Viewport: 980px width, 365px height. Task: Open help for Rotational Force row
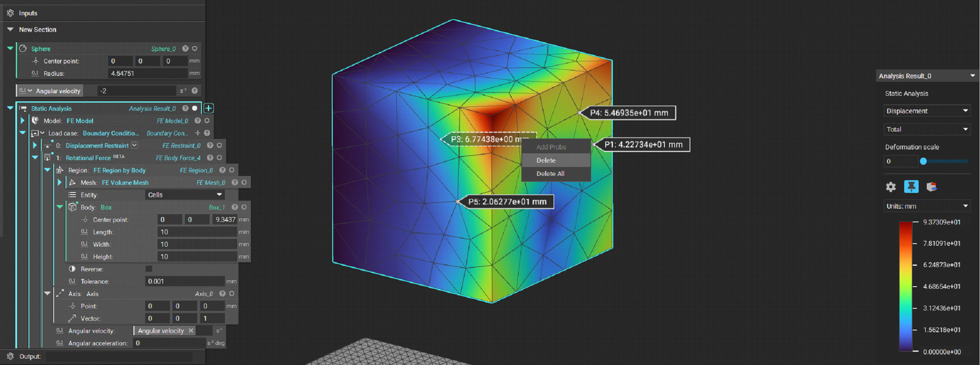(210, 158)
